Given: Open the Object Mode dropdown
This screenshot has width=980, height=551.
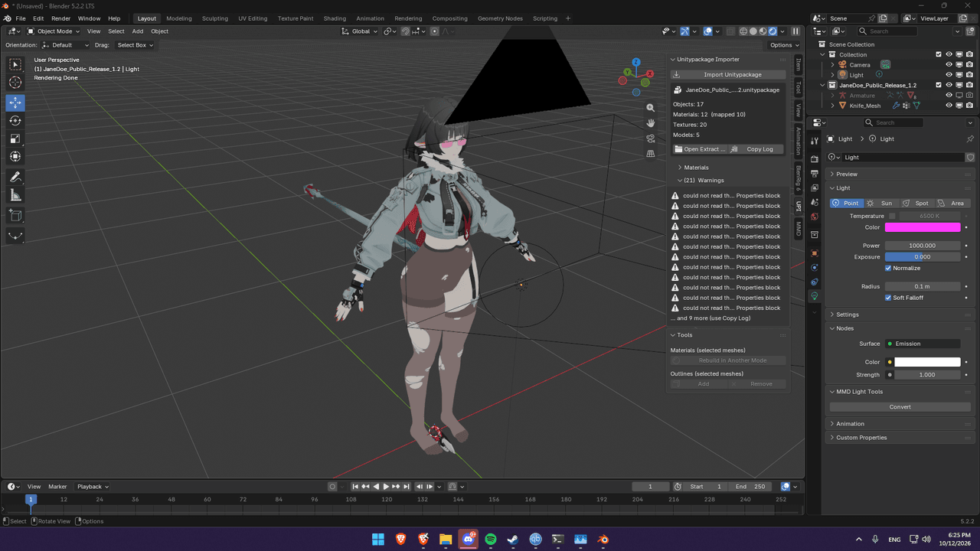Looking at the screenshot, I should (54, 31).
